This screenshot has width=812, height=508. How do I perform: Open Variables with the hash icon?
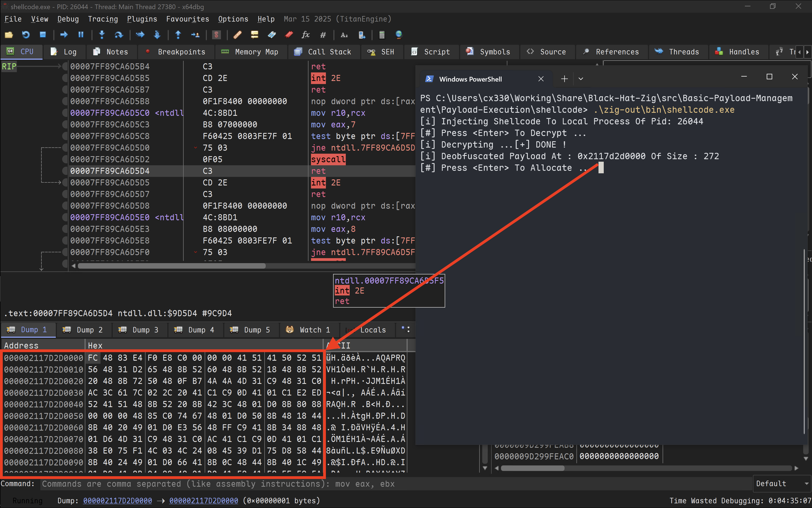click(323, 35)
